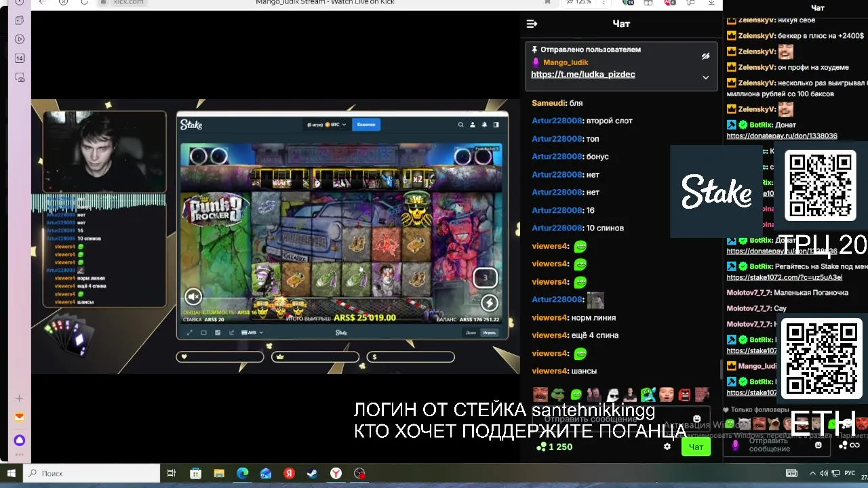Open browser sidebar calendar 14 icon

20,58
